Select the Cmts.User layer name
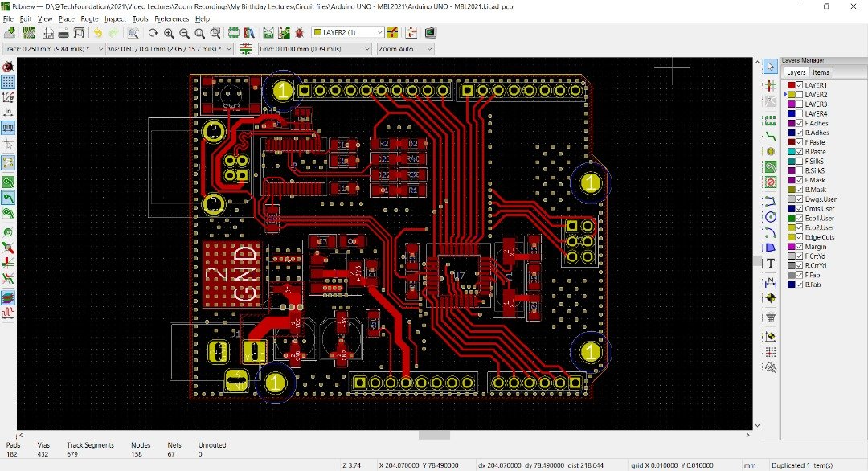The image size is (868, 471). point(819,209)
